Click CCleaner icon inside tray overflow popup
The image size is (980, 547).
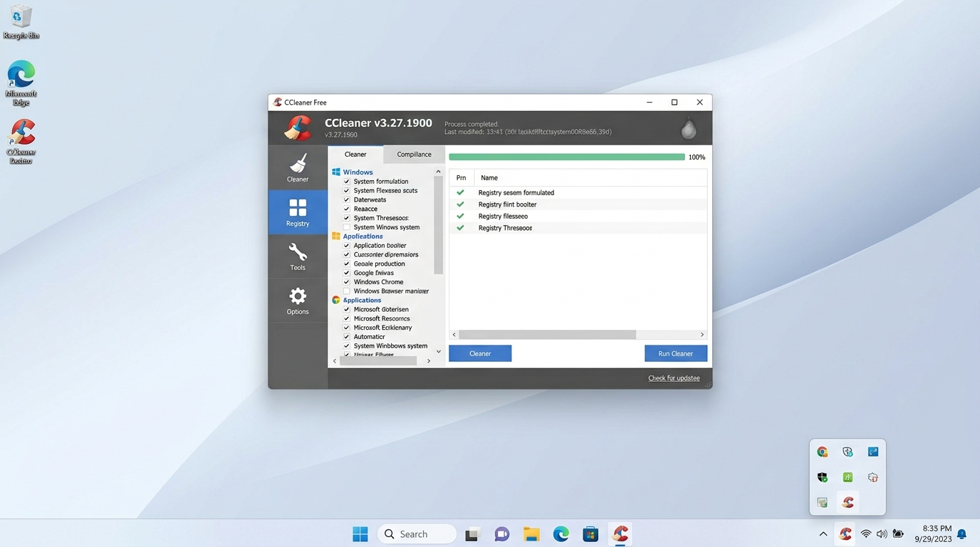click(x=848, y=502)
